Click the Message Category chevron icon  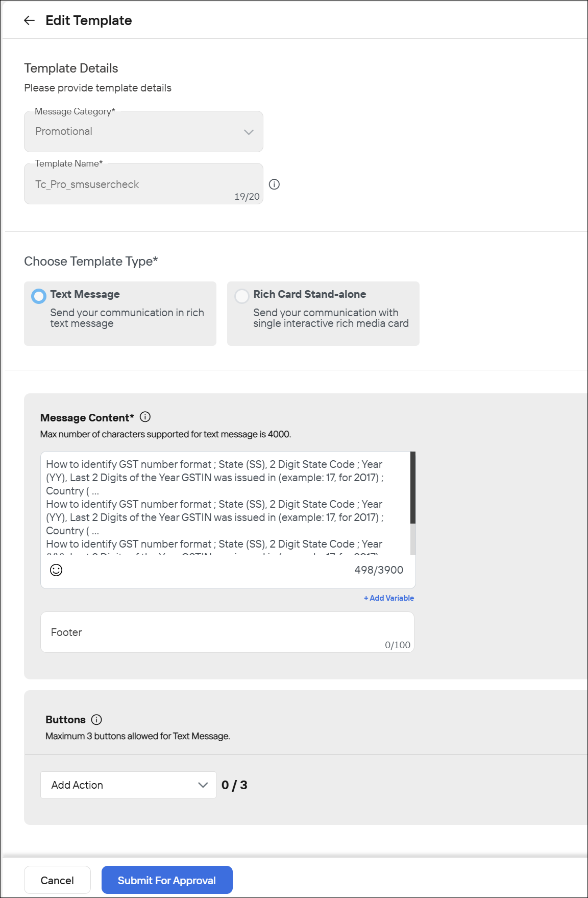249,132
